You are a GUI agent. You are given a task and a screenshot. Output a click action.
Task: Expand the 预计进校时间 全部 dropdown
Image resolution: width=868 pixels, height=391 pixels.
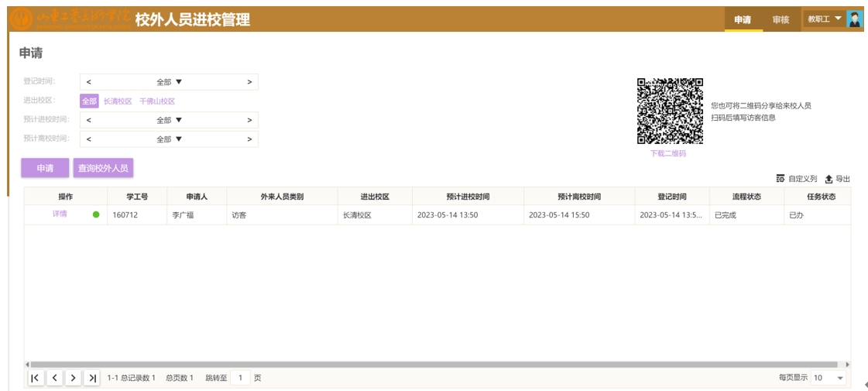[x=169, y=120]
